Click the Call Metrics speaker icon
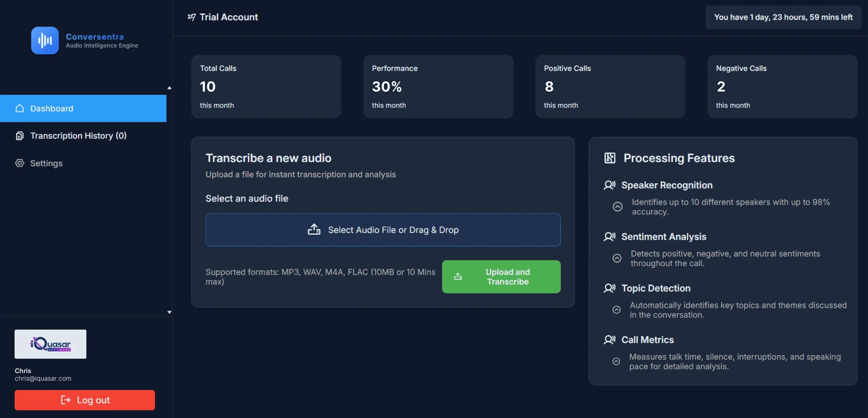 [x=609, y=340]
